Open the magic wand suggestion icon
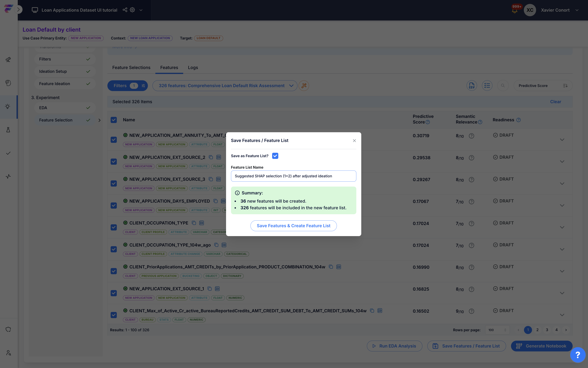The image size is (588, 368). (x=304, y=86)
